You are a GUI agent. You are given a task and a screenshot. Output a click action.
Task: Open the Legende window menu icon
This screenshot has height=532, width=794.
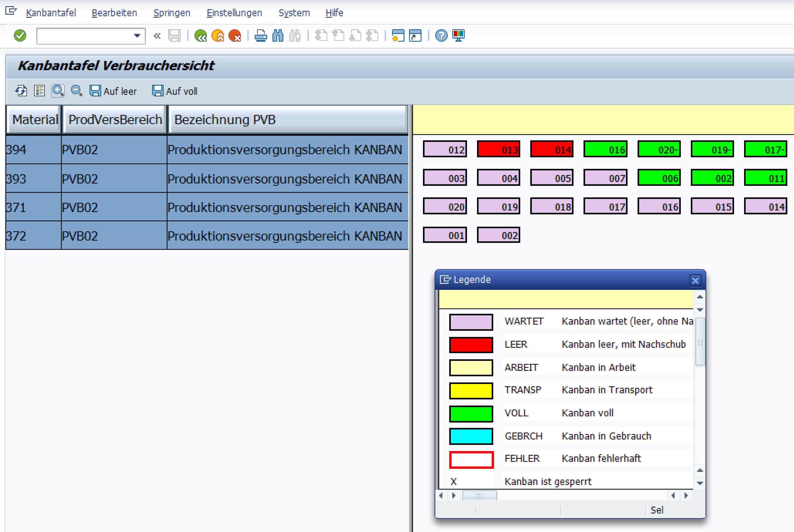click(445, 280)
